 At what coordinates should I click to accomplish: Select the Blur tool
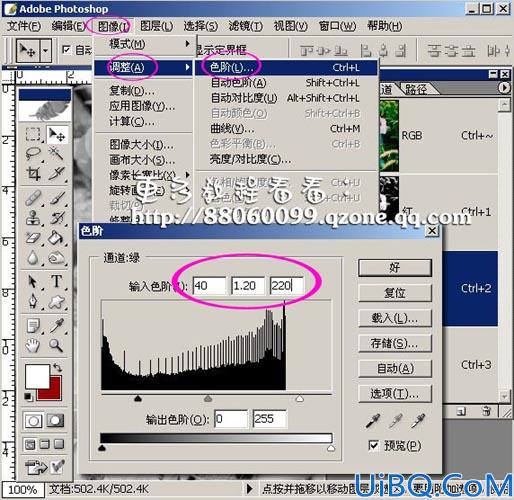pyautogui.click(x=33, y=258)
